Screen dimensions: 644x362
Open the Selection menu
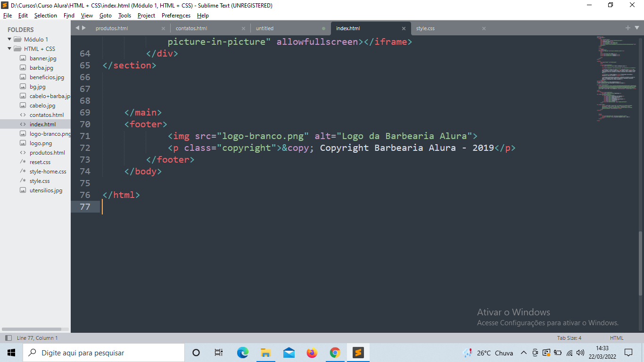(46, 16)
